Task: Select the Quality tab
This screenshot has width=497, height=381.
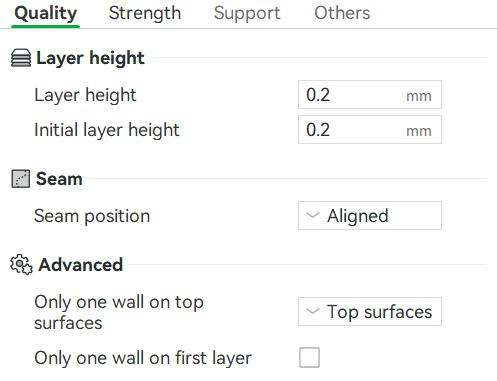Action: pyautogui.click(x=46, y=14)
